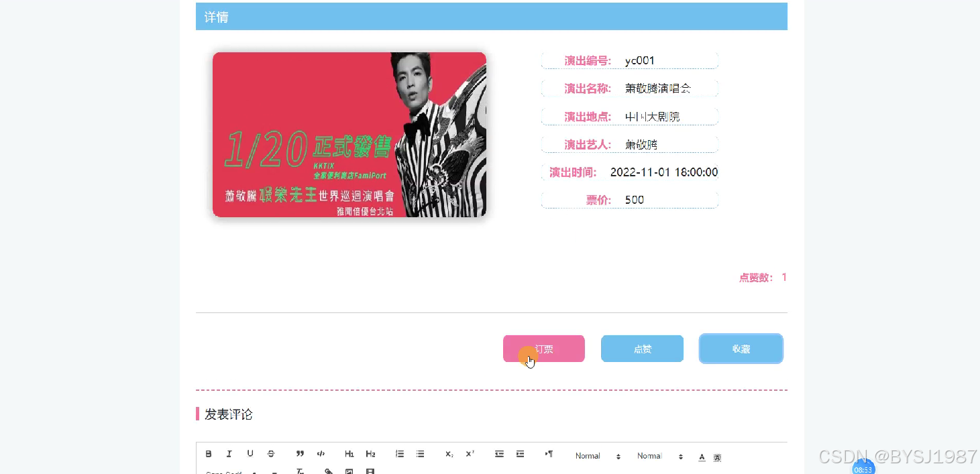This screenshot has width=980, height=474.
Task: Increase indent in the editor
Action: pos(520,454)
